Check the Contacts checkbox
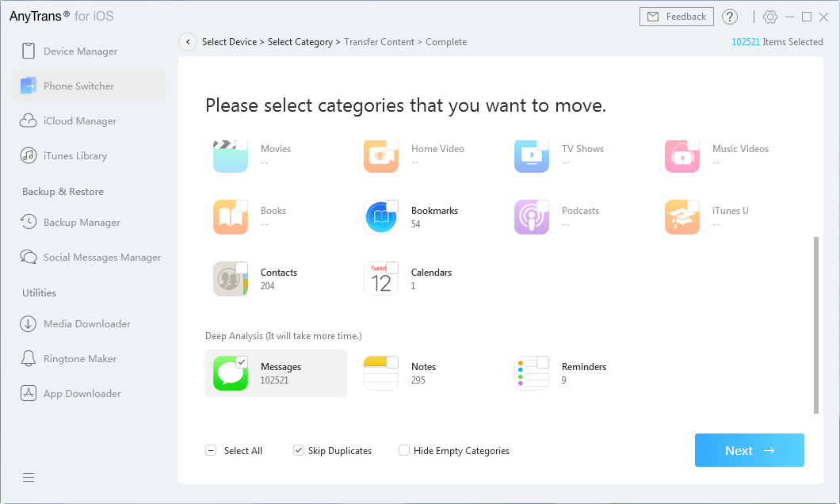Screen dimensions: 840x504 pos(242,267)
